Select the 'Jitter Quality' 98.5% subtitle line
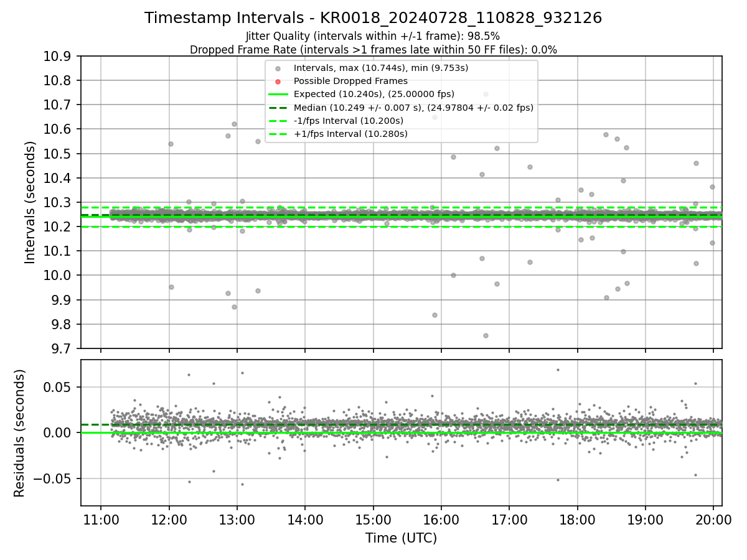 coord(373,37)
